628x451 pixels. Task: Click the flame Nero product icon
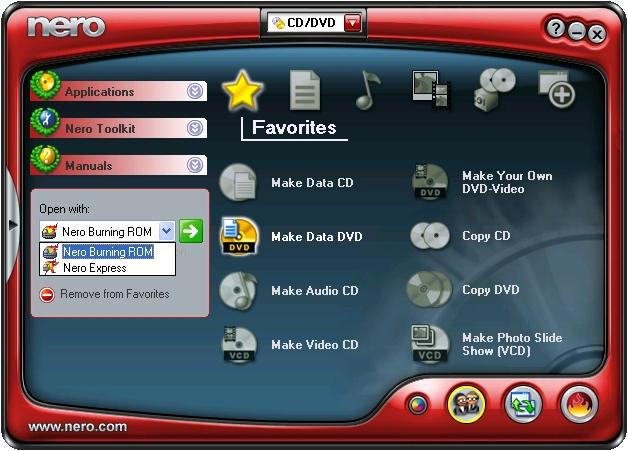pyautogui.click(x=579, y=404)
